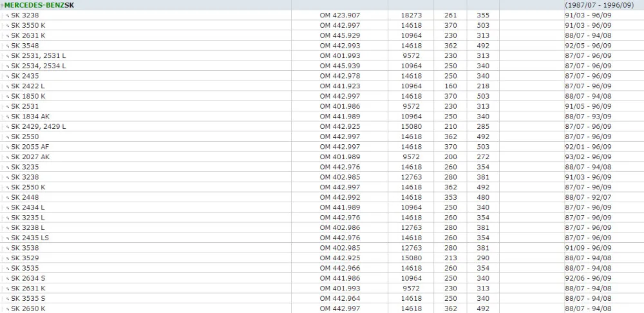Click the engine code OM 423.907
The height and width of the screenshot is (313, 644).
tap(339, 15)
